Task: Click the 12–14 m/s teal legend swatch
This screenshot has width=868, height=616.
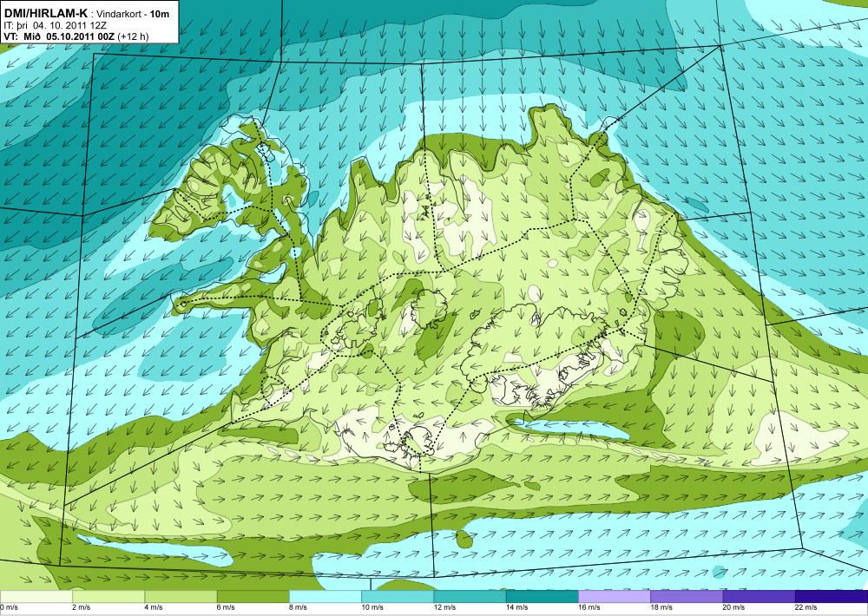Action: click(x=470, y=596)
